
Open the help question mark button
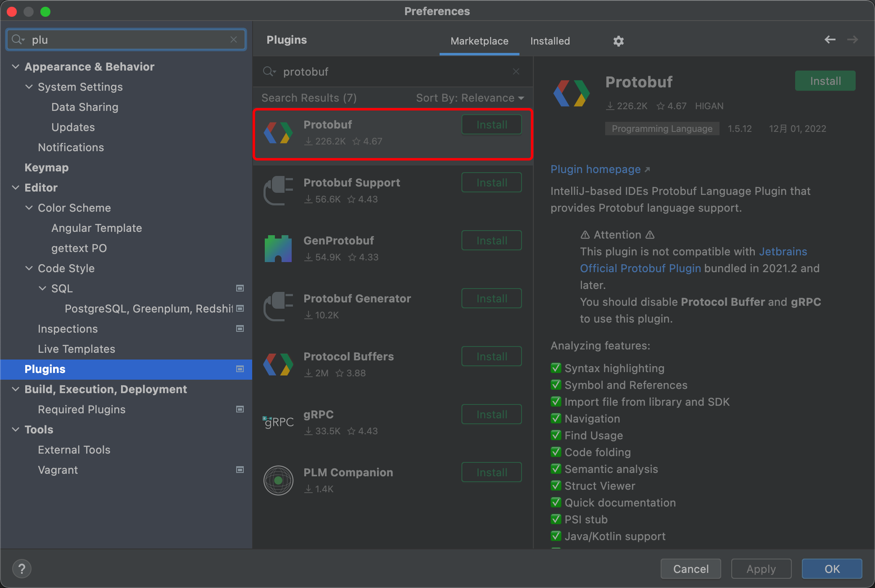22,569
